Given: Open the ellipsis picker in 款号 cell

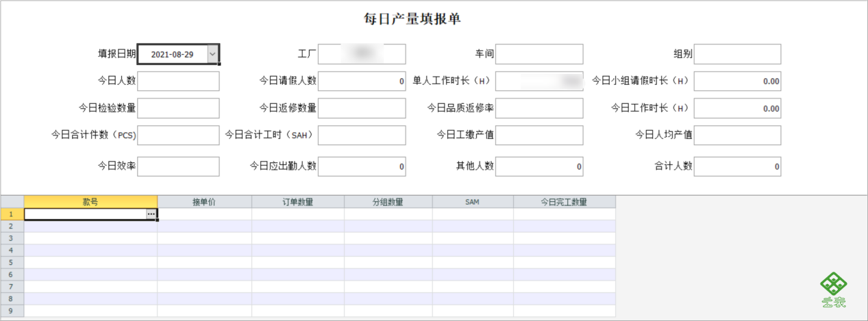Looking at the screenshot, I should tap(151, 214).
